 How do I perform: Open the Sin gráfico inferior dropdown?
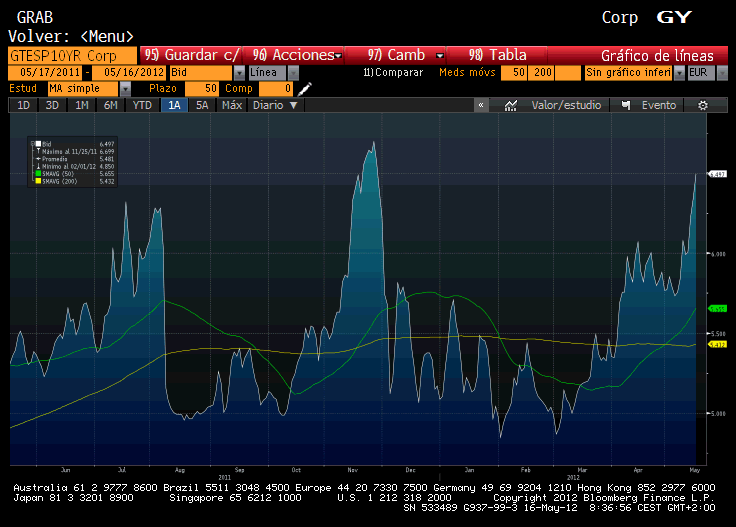pyautogui.click(x=679, y=73)
